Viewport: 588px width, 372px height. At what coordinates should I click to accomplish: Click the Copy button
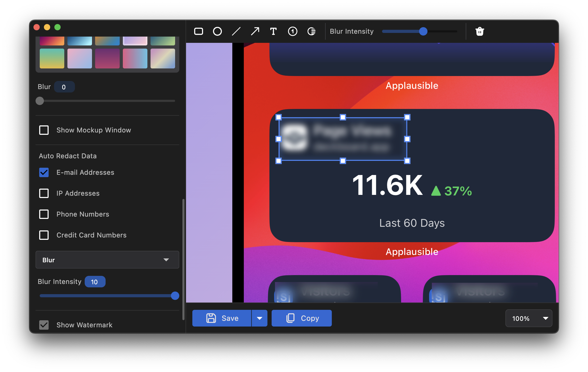(x=302, y=318)
